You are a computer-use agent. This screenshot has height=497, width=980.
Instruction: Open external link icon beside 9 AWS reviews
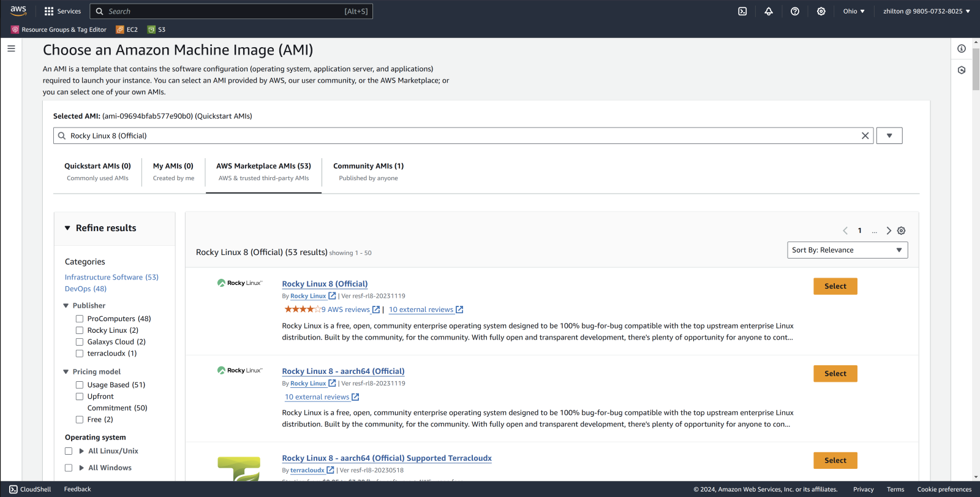tap(376, 309)
